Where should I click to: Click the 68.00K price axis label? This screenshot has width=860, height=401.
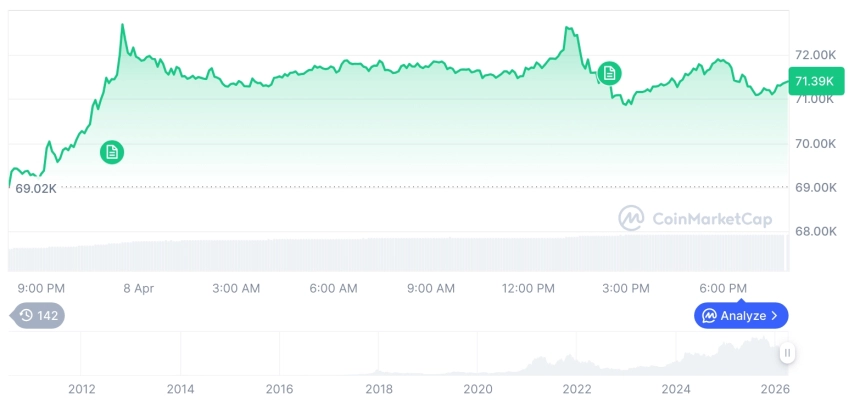pyautogui.click(x=815, y=231)
